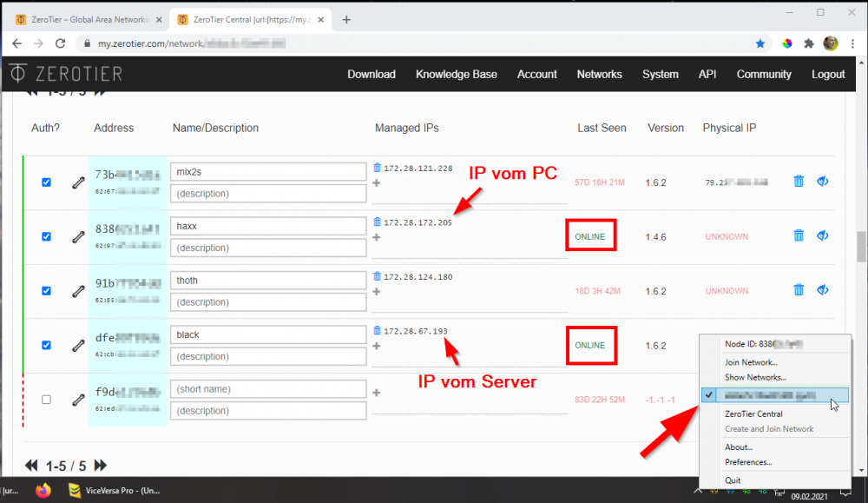Viewport: 868px width, 503px height.
Task: Click the wrench icon for haxx member
Action: coord(78,236)
